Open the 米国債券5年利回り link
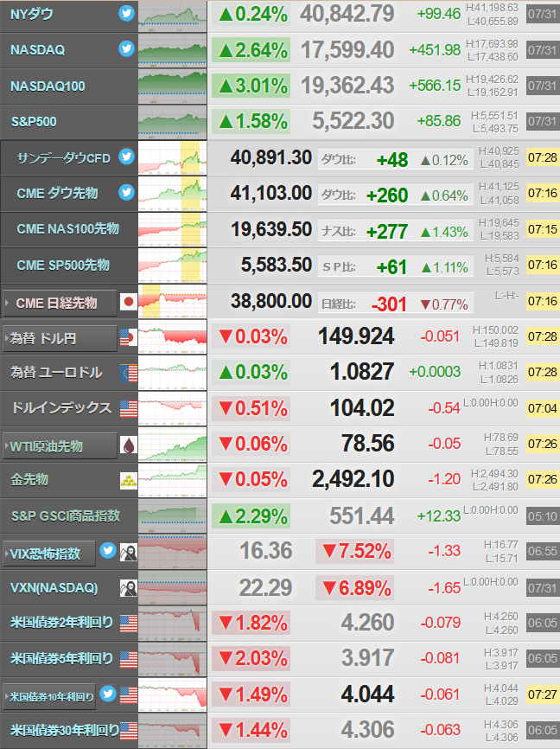The width and height of the screenshot is (560, 749). pos(61,658)
